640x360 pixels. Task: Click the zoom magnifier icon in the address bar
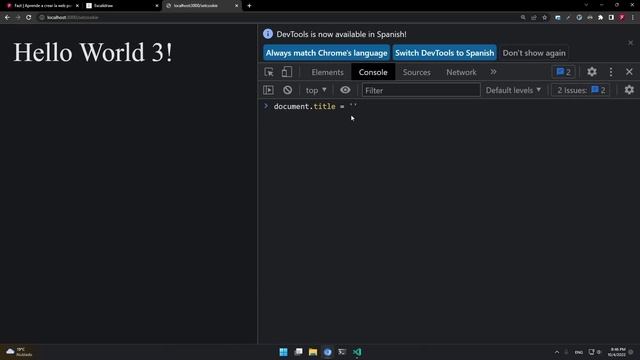[x=523, y=18]
